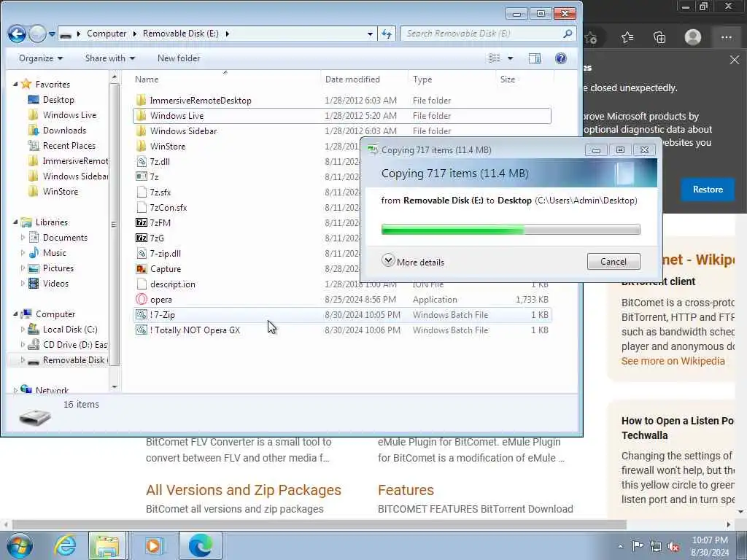Open the view options dropdown arrow
This screenshot has width=747, height=560.
[510, 58]
